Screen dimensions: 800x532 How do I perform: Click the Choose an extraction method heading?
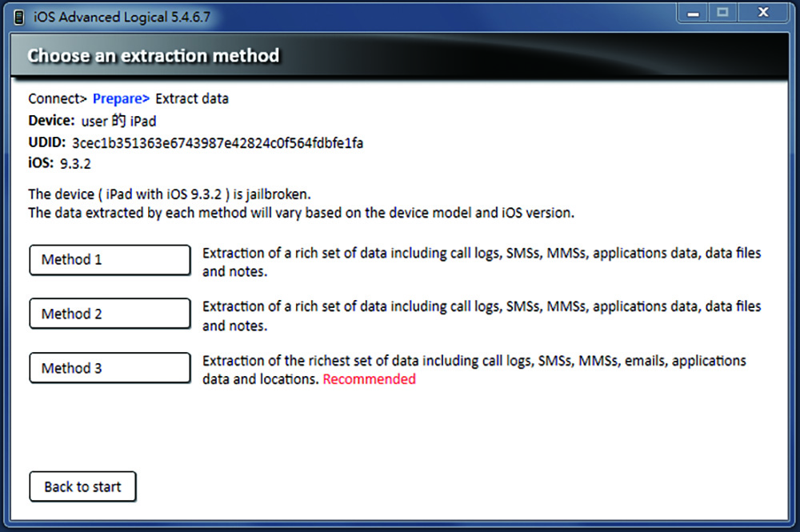154,55
